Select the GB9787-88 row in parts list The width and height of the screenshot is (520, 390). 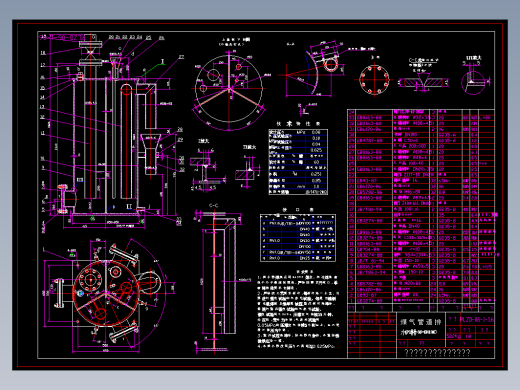click(421, 141)
